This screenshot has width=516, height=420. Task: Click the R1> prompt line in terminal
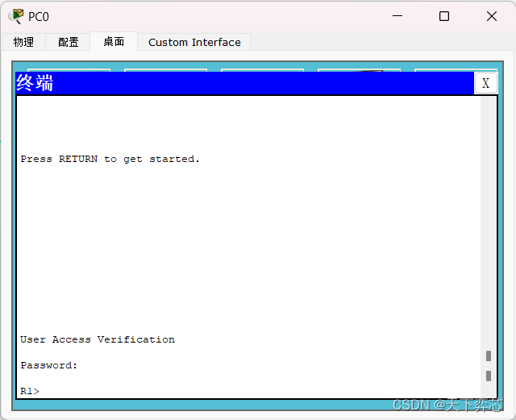(30, 391)
